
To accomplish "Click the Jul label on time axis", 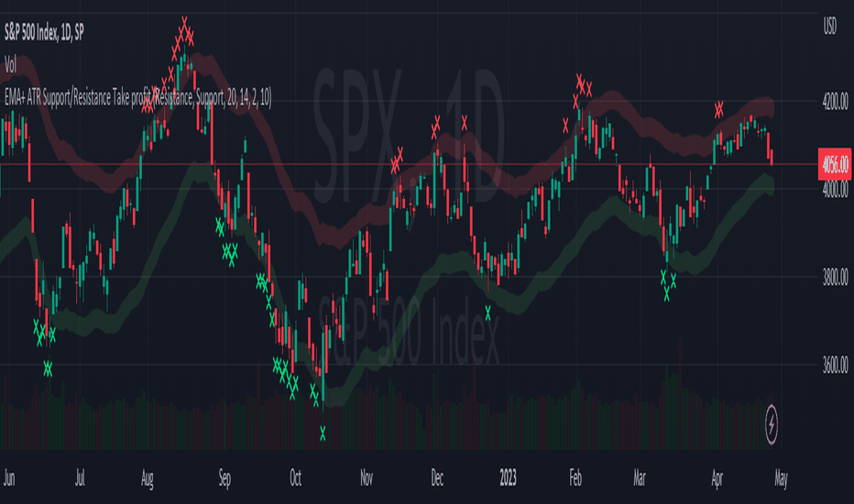I will click(80, 478).
